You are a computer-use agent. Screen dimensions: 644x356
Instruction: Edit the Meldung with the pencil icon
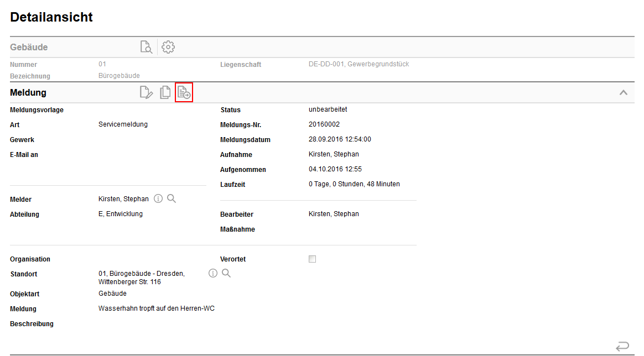[146, 92]
